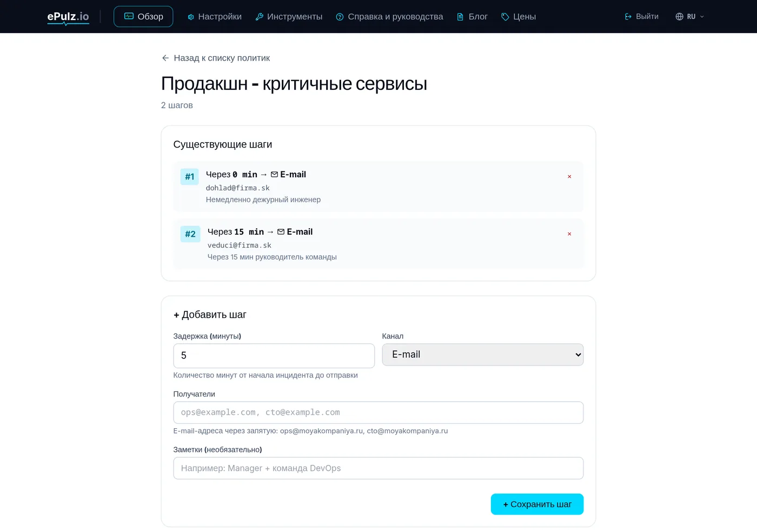Screen dimensions: 757x532
Task: Click the monitor icon in Обзор button
Action: click(x=129, y=16)
